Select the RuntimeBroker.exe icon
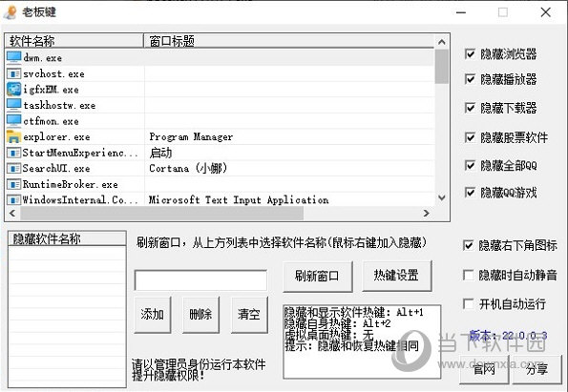 click(x=13, y=185)
